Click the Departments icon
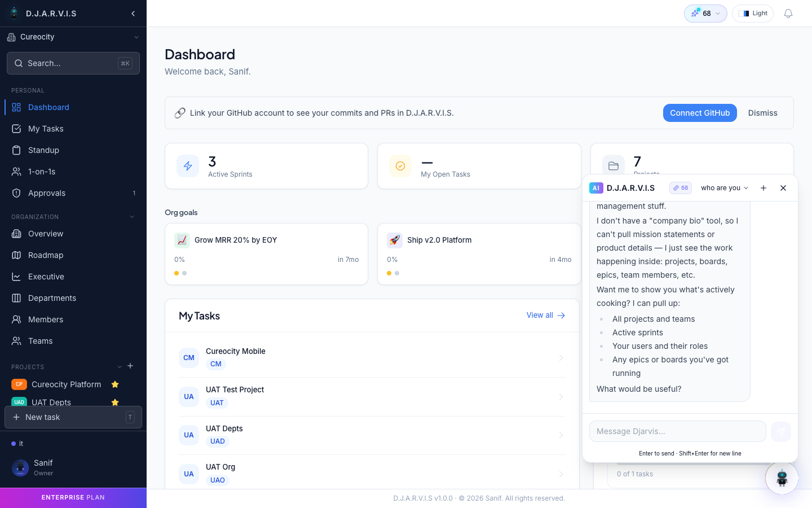The width and height of the screenshot is (812, 508). tap(16, 298)
